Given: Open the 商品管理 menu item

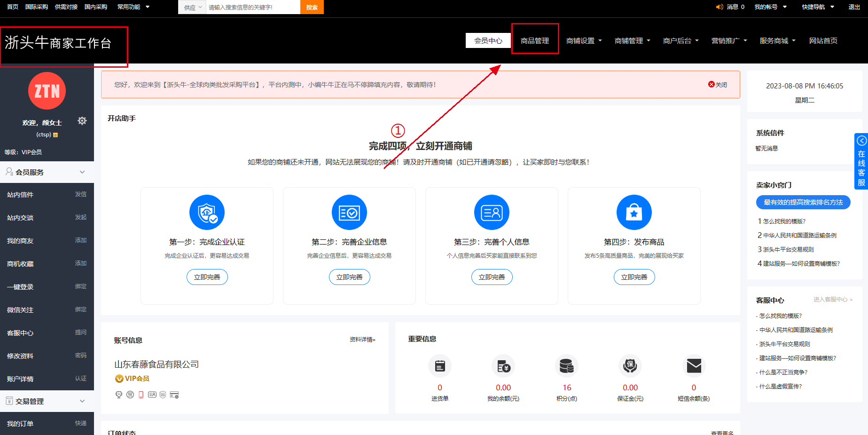Looking at the screenshot, I should click(535, 41).
